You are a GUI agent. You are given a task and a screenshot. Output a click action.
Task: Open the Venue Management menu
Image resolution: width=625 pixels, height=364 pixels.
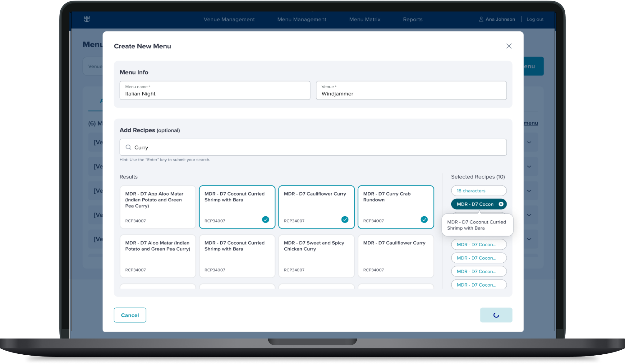click(229, 19)
